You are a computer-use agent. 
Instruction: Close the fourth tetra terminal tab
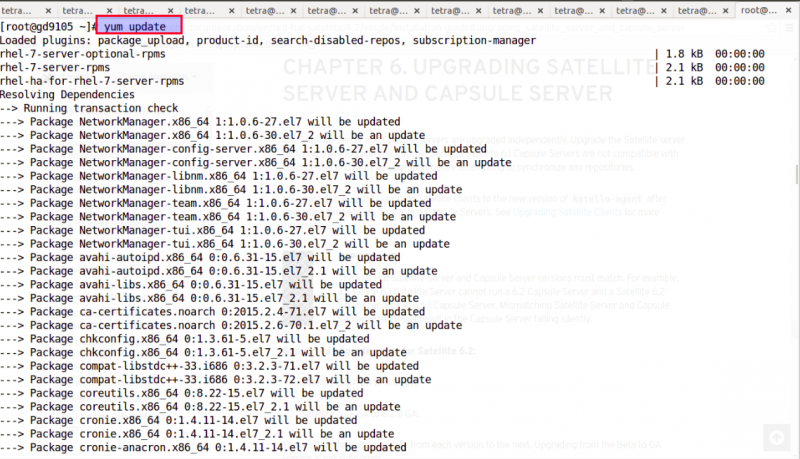232,10
